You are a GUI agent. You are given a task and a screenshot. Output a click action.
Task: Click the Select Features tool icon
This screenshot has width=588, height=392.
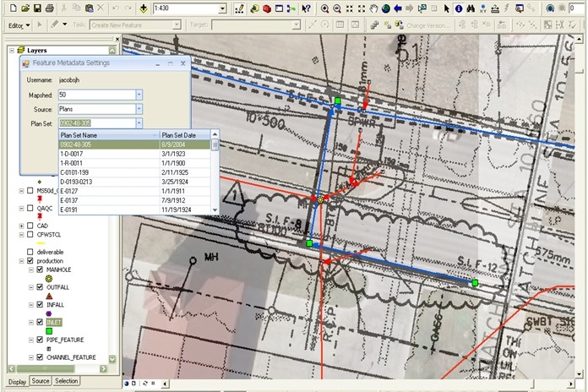[x=422, y=8]
